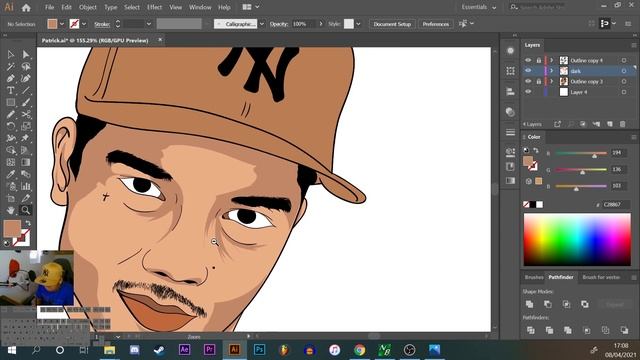640x360 pixels.
Task: Unlock the Outline copy 4 layer
Action: pyautogui.click(x=538, y=60)
